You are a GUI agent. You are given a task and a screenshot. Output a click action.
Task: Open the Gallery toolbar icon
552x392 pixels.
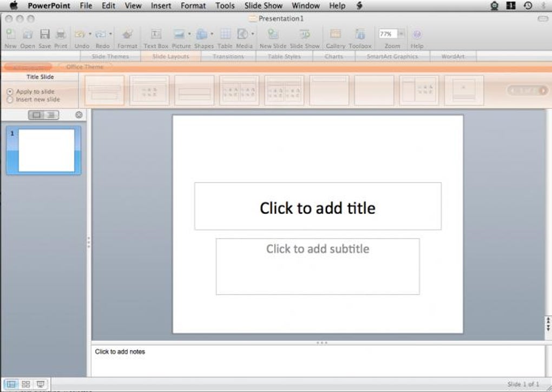335,34
